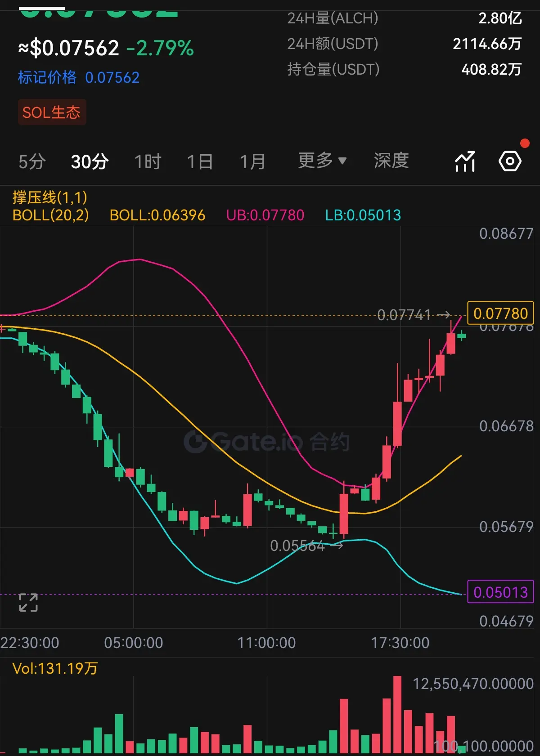Open the 深度 depth view

click(391, 161)
